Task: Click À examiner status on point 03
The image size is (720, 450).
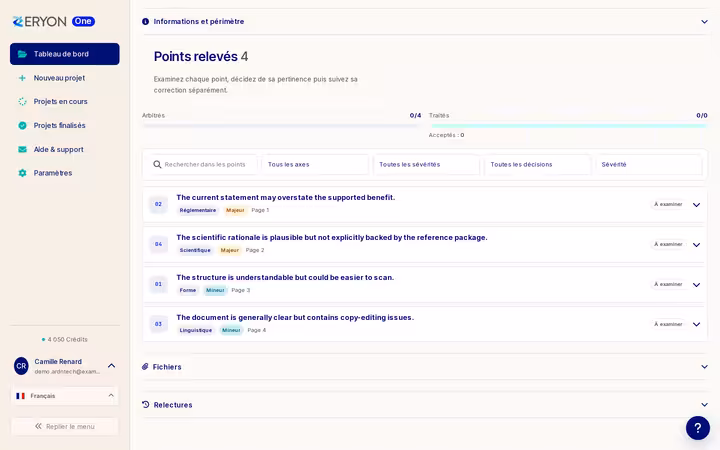Action: click(x=668, y=324)
